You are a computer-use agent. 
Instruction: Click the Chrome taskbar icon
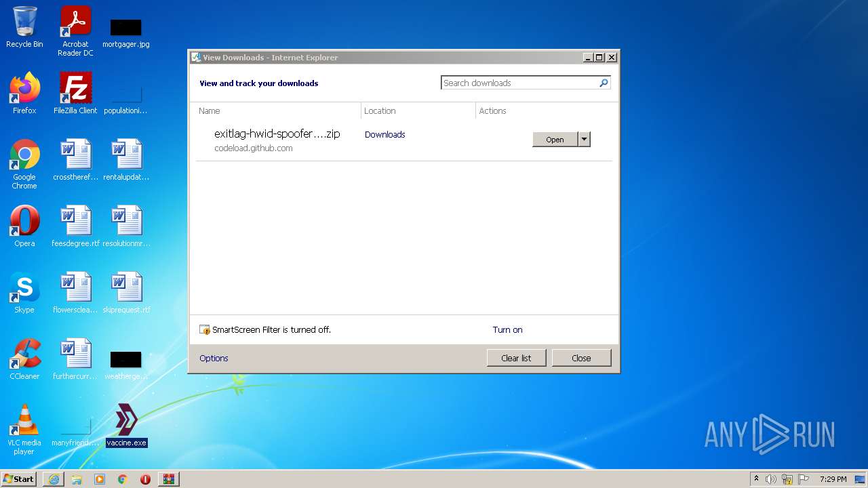point(123,479)
